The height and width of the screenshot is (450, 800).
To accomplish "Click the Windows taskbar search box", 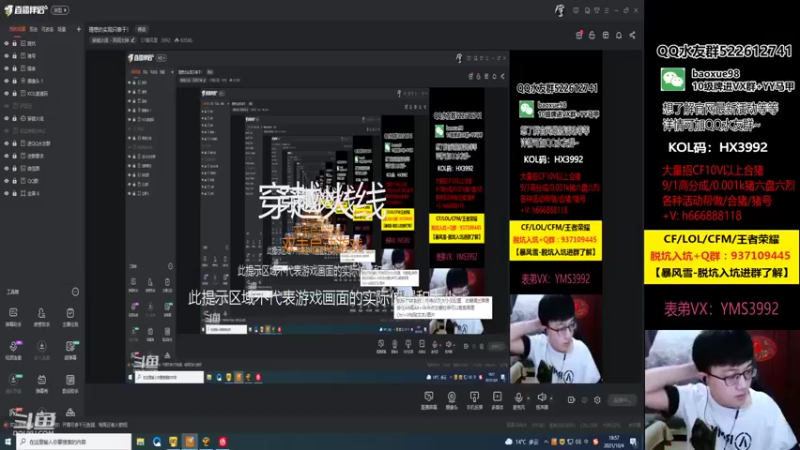I will 73,442.
